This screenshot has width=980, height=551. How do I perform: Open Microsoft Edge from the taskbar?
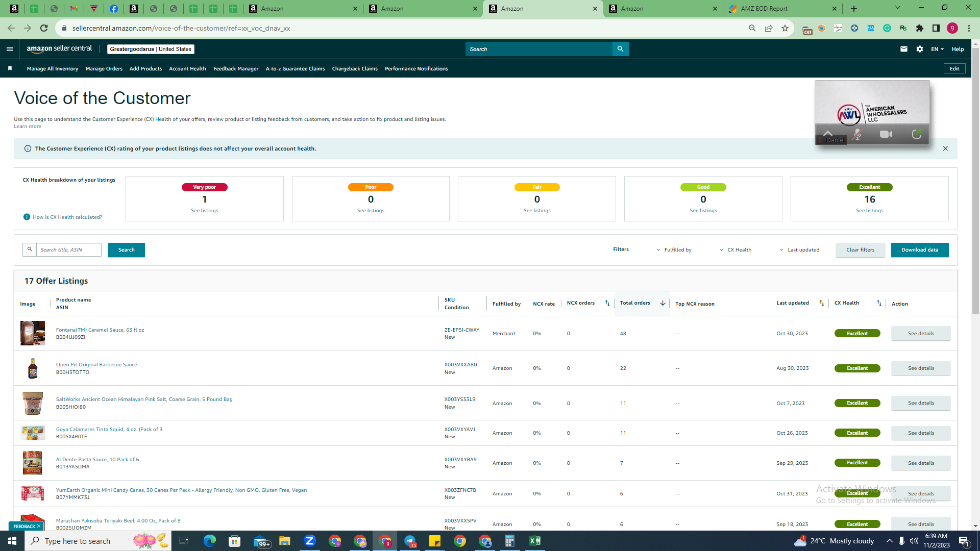coord(209,541)
